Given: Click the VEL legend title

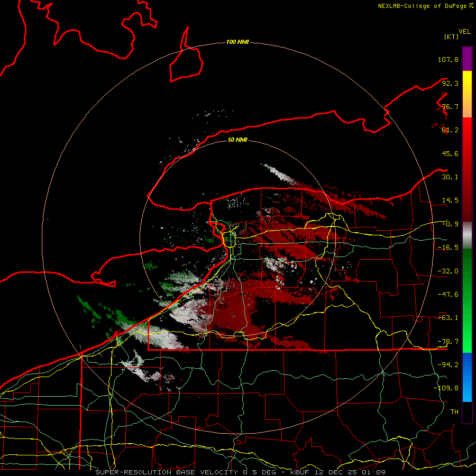Looking at the screenshot, I should (464, 32).
